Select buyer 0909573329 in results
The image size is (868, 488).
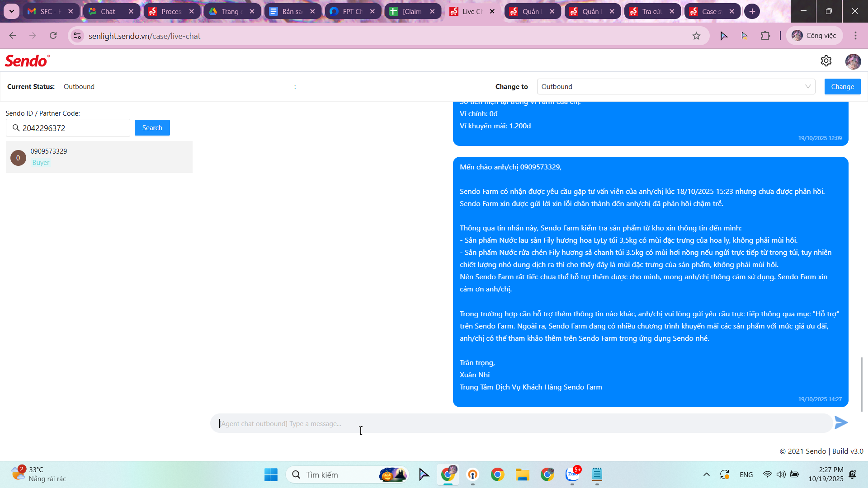[99, 157]
